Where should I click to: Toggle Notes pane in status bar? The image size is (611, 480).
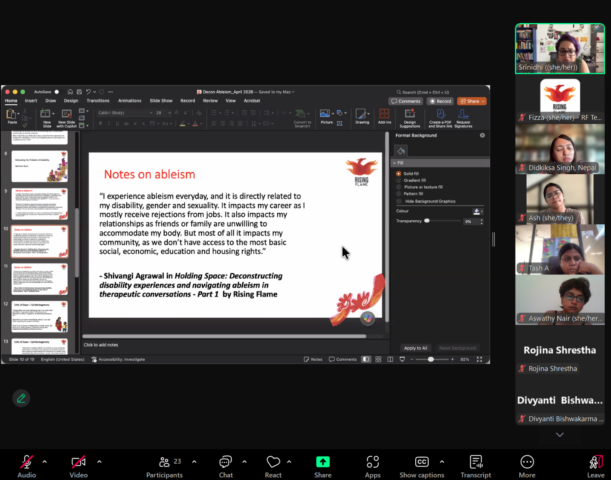[313, 359]
